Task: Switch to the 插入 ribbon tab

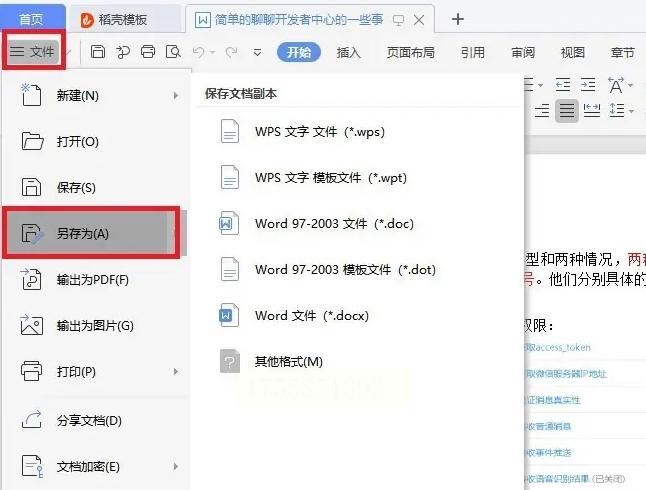Action: [x=349, y=52]
